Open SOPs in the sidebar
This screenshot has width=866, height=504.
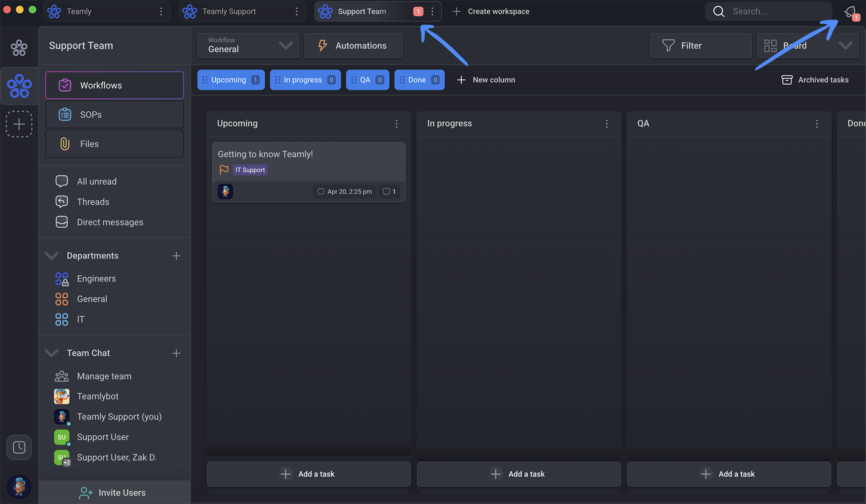[115, 115]
